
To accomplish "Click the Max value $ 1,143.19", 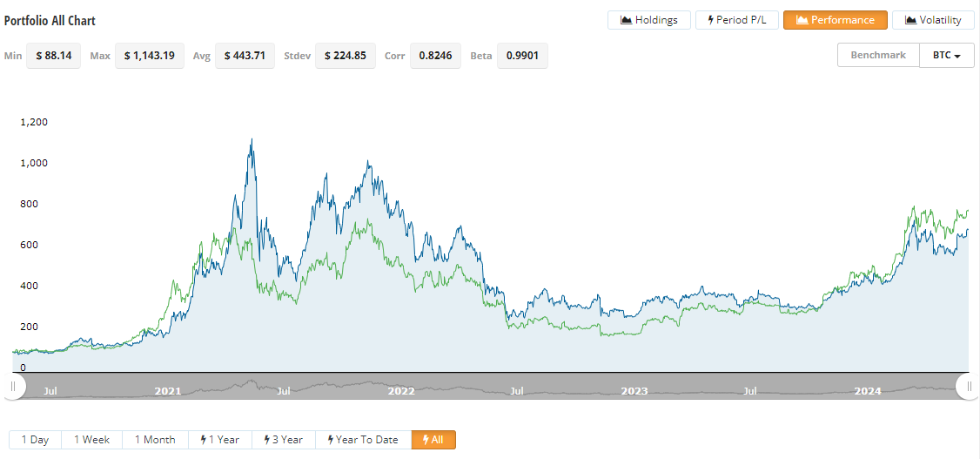I will point(150,56).
